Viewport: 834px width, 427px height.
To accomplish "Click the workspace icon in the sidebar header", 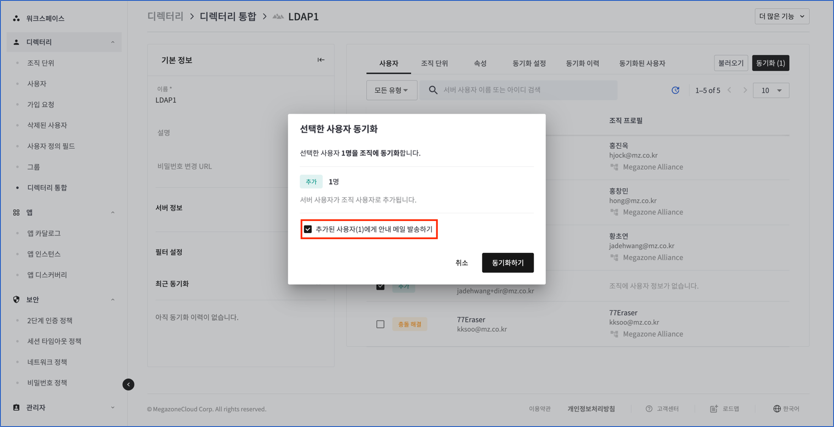I will click(x=16, y=18).
